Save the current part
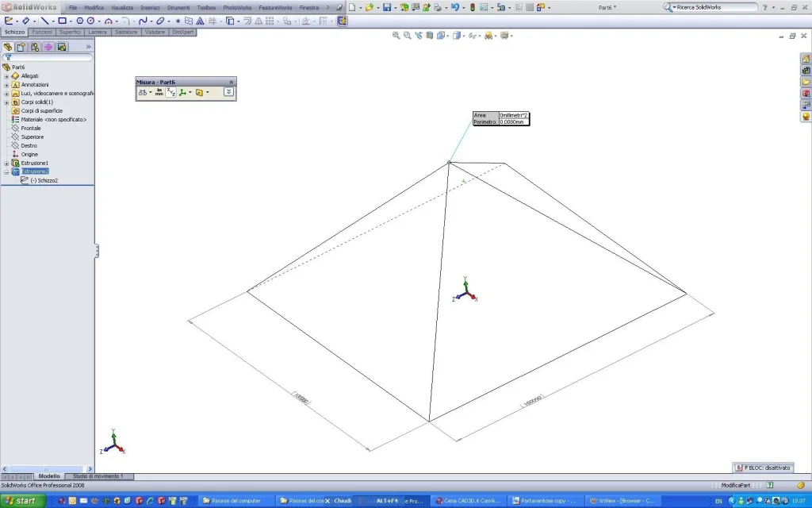The width and height of the screenshot is (812, 508). pos(387,7)
